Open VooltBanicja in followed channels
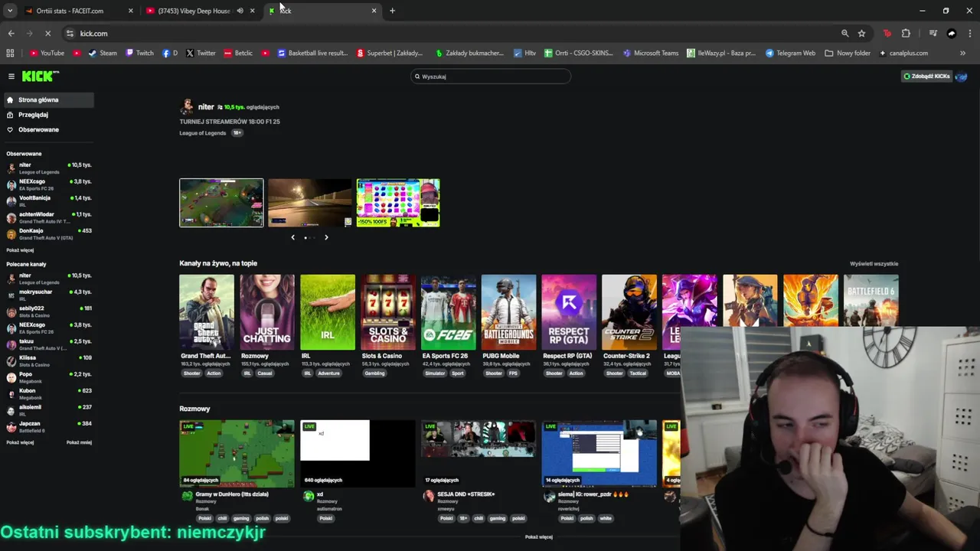 [49, 201]
